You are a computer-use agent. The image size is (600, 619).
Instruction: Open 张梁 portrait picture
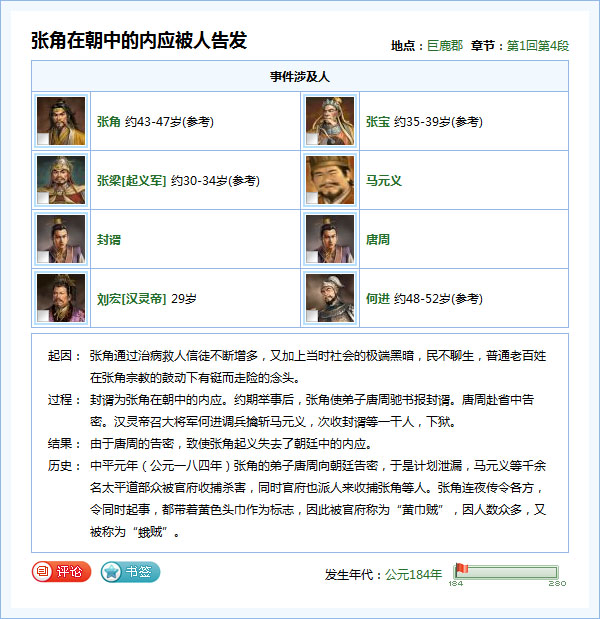coord(61,180)
